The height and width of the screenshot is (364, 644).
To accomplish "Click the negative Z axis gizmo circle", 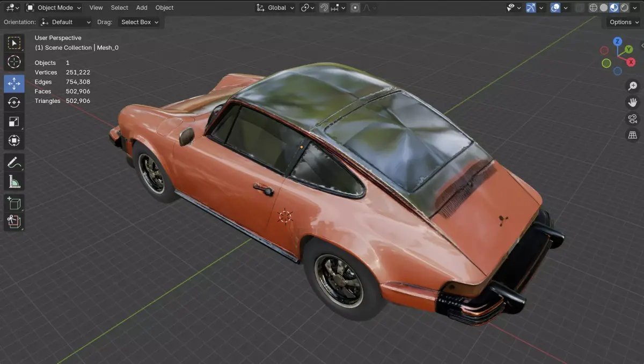I will [x=618, y=71].
